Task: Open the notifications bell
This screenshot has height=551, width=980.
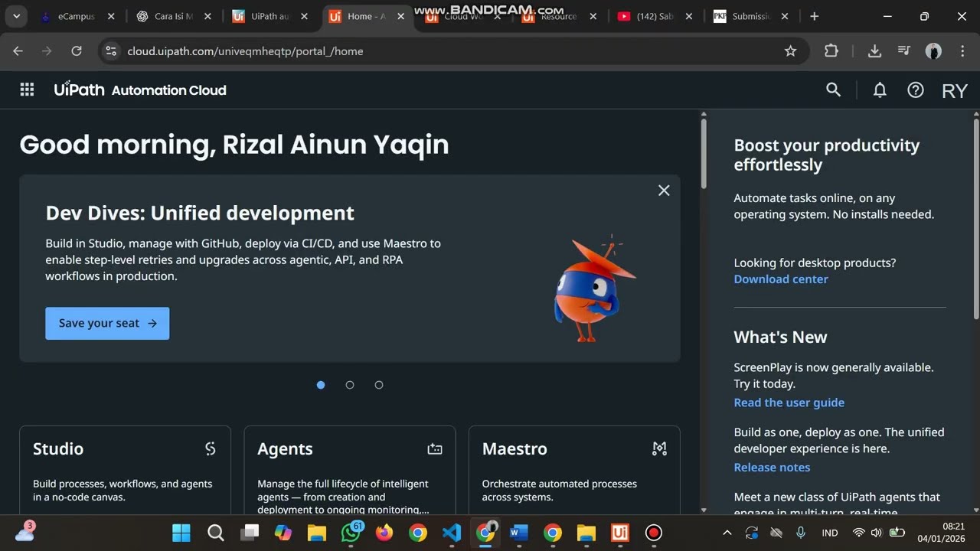Action: (x=880, y=90)
